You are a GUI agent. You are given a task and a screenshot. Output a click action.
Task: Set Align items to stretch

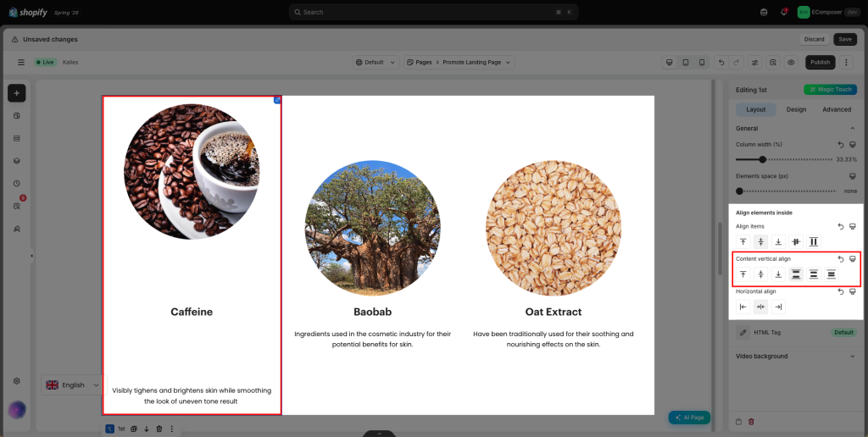[814, 241]
